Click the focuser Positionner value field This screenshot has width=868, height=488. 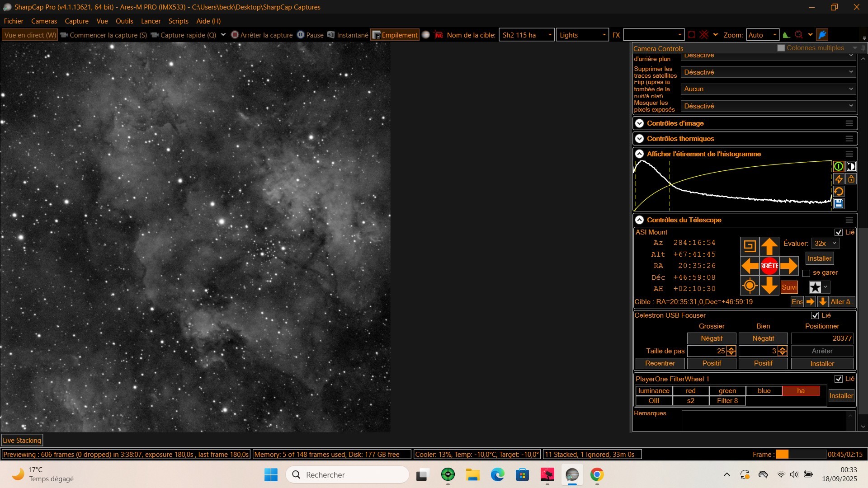(x=822, y=338)
